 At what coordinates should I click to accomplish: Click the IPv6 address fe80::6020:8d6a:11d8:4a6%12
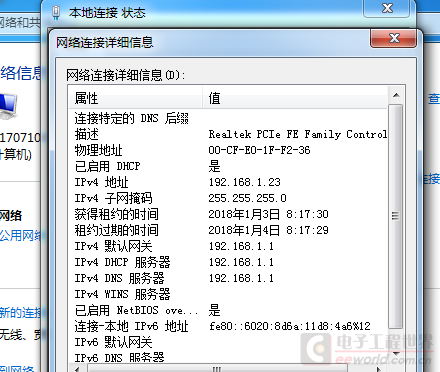290,326
